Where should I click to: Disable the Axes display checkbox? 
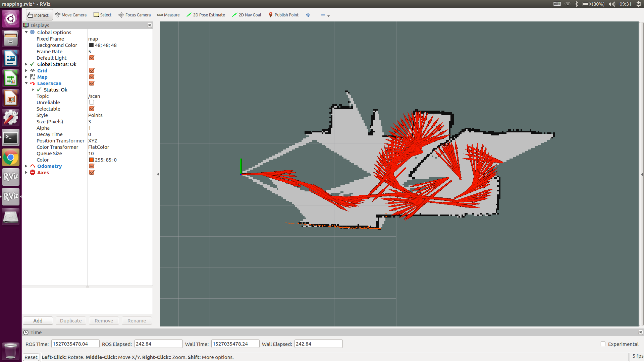[x=92, y=172]
